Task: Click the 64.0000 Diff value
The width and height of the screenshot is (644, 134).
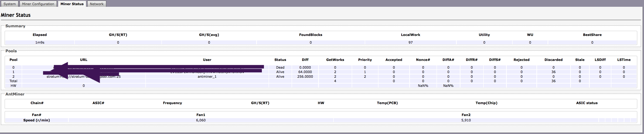Action: (x=305, y=72)
